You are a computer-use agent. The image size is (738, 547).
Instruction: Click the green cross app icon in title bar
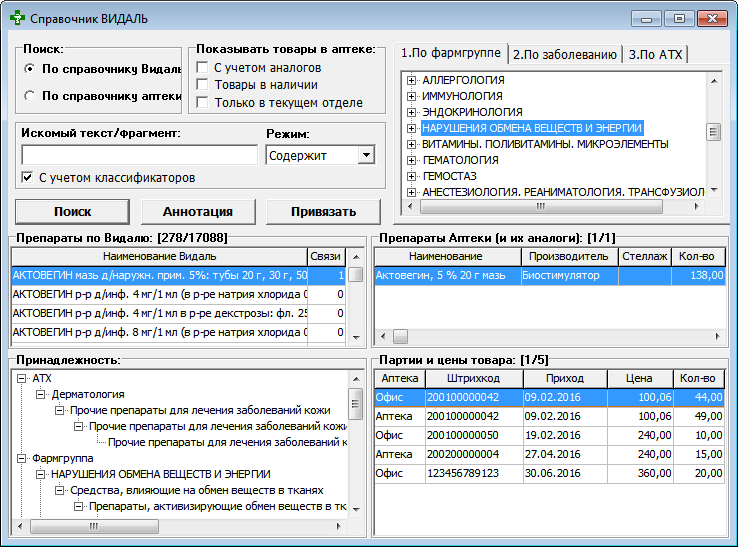17,18
